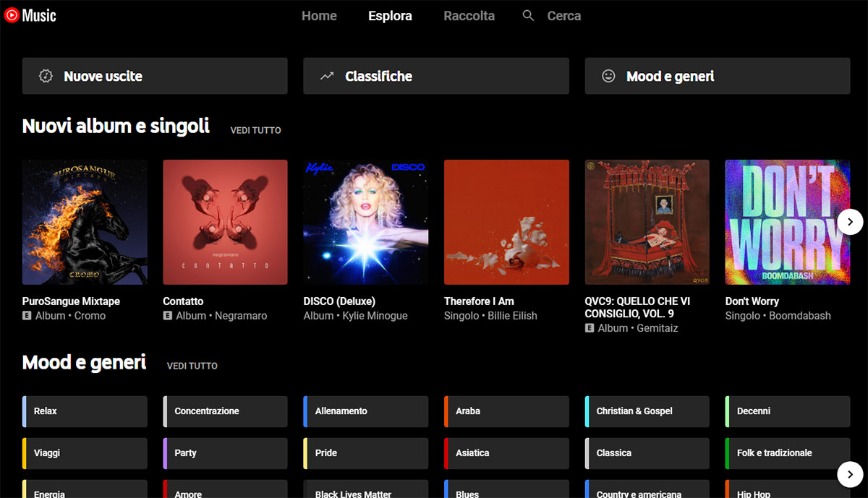Click VEDI TUTTO next to Nuovi album e singoli

tap(255, 131)
